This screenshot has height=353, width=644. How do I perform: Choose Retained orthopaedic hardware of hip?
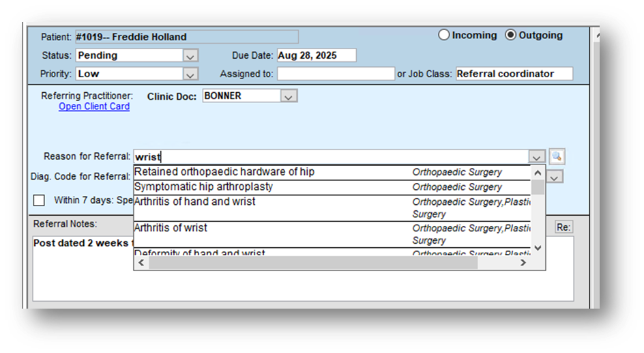(224, 172)
